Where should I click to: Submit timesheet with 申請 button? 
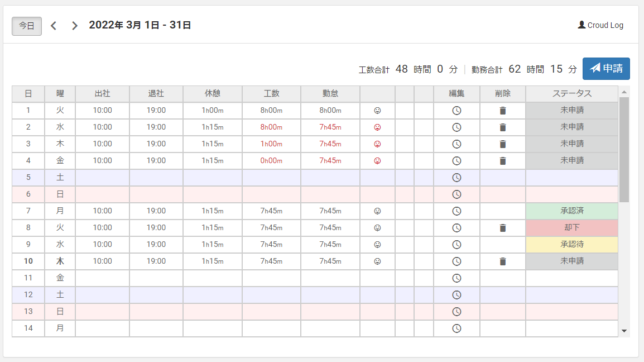606,68
